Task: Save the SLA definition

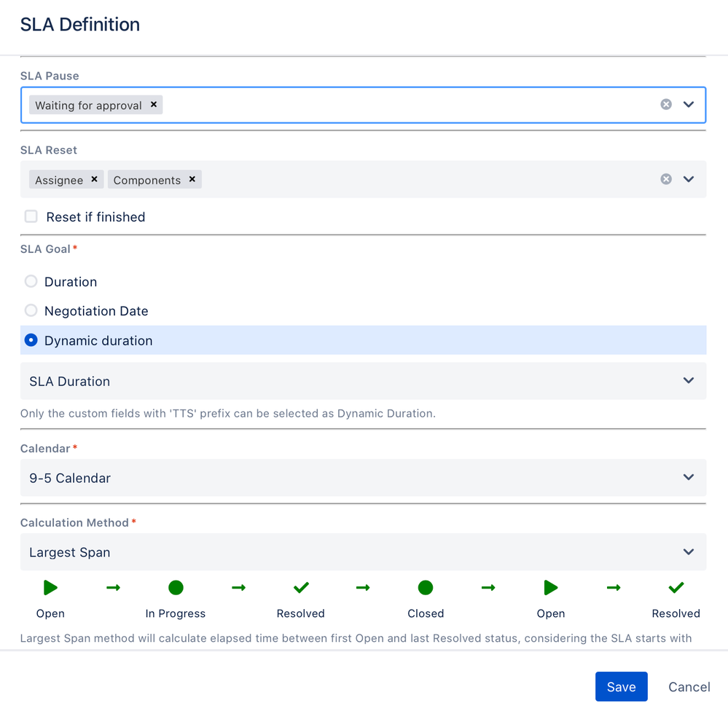Action: (x=621, y=686)
